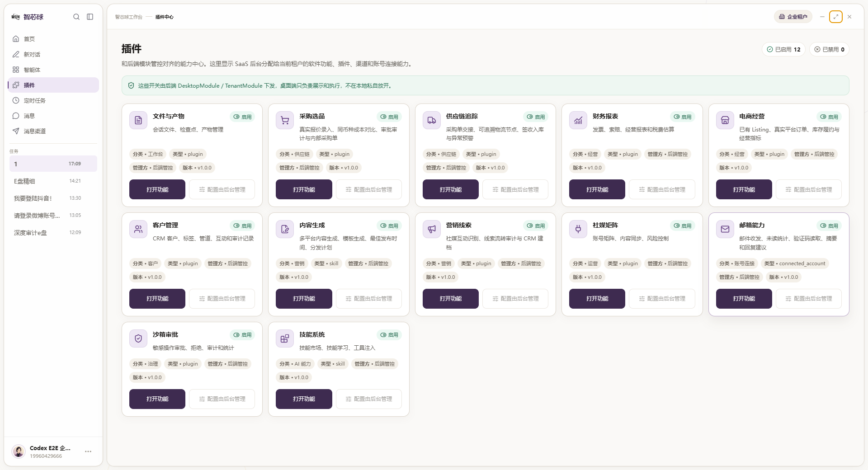Viewport: 868px width, 470px height.
Task: Click 配置由后台管理 on the 内容生成 card
Action: click(x=369, y=299)
